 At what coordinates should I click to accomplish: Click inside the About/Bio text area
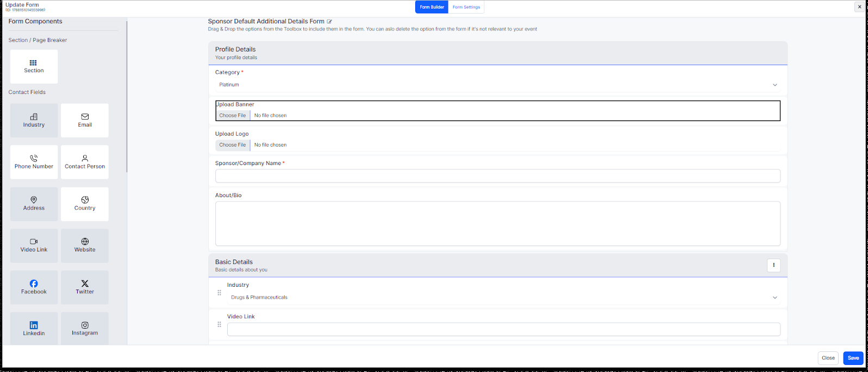(x=498, y=224)
